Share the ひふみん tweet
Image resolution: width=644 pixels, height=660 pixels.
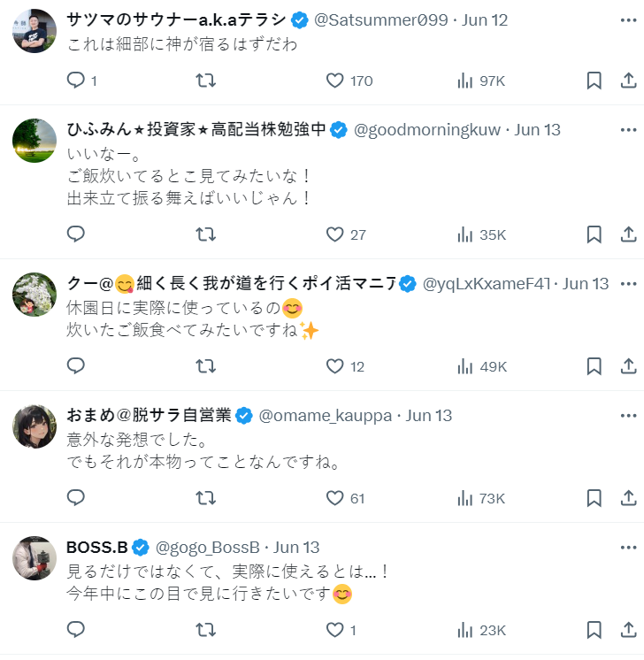[628, 234]
